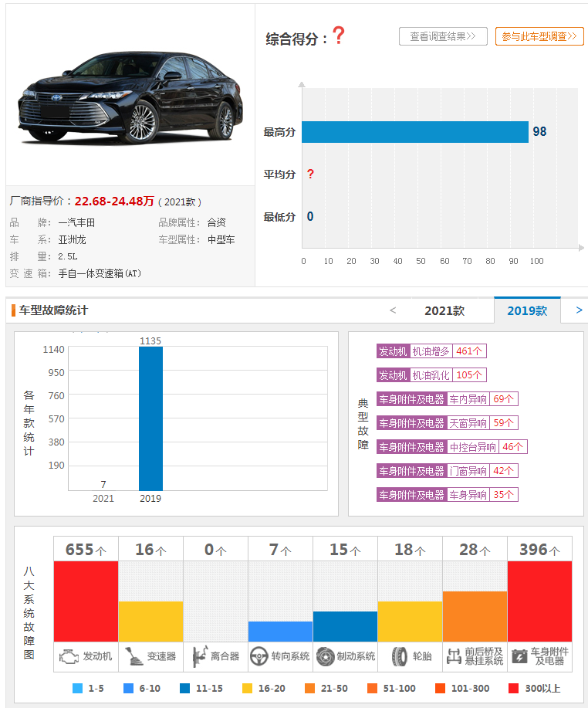Open the 机油乳化 105个 fault link

pos(431,375)
